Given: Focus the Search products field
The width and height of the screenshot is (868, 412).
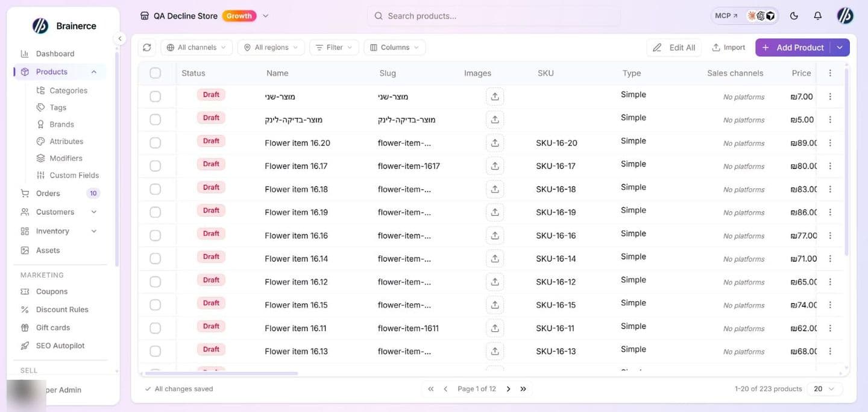Looking at the screenshot, I should pos(494,16).
